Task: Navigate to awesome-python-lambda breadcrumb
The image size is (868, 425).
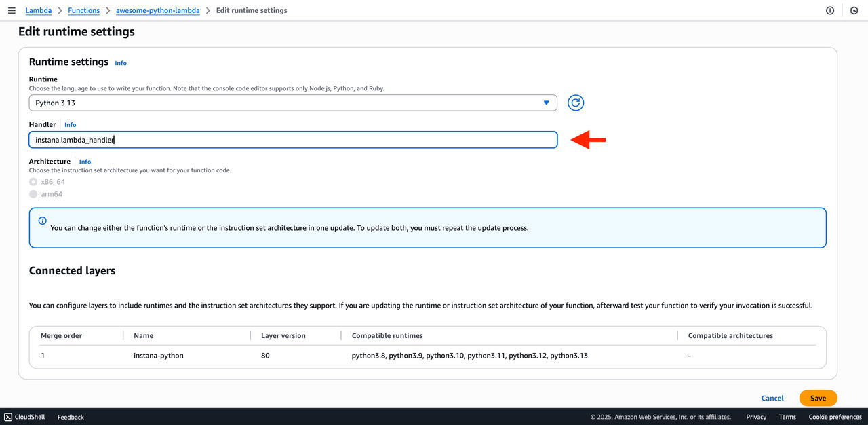Action: pos(157,10)
